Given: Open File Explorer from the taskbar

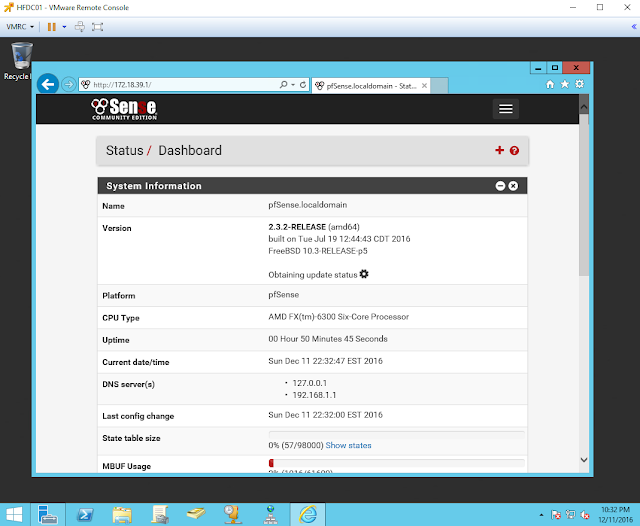Looking at the screenshot, I should (x=122, y=514).
